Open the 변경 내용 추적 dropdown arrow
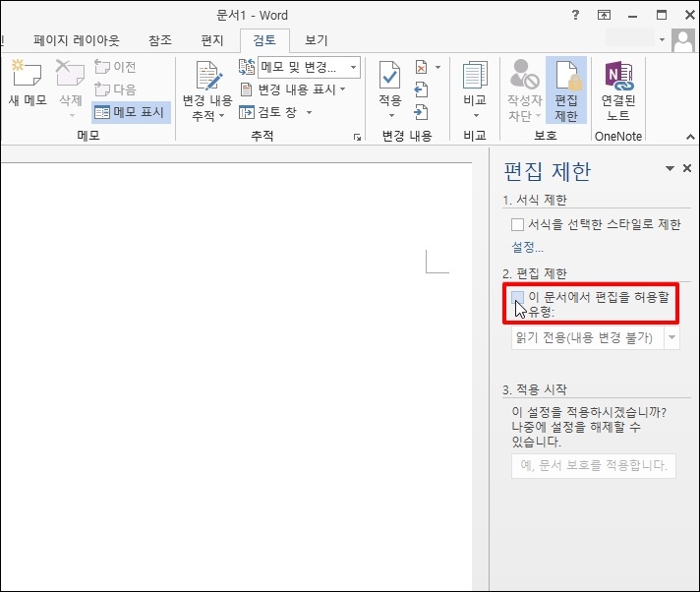The image size is (700, 592). (x=221, y=116)
